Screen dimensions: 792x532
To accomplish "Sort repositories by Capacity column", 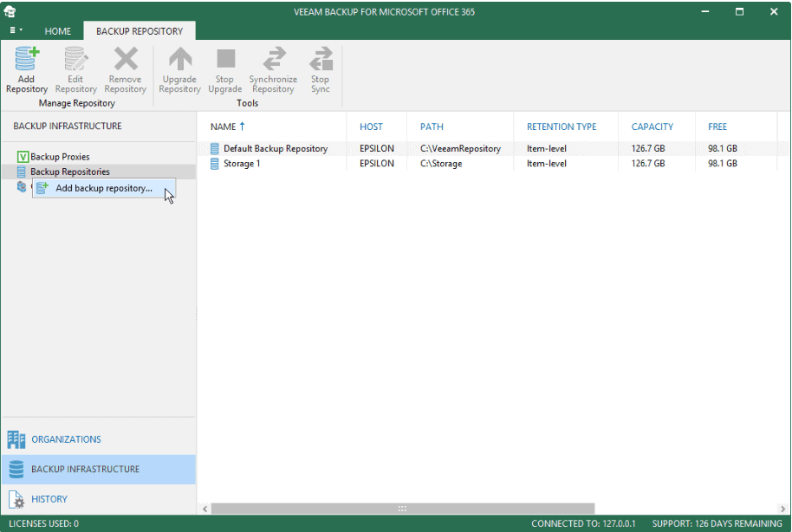I will tap(652, 127).
